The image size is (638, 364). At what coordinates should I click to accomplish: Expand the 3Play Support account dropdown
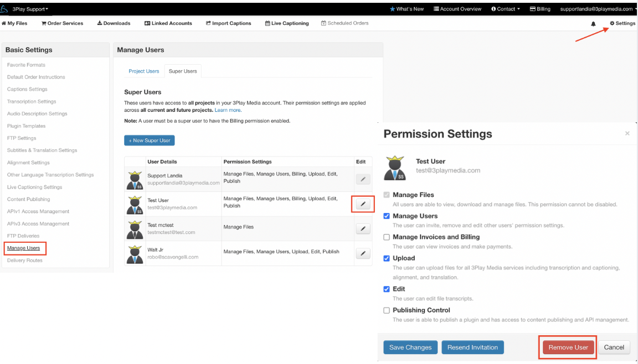pos(30,9)
